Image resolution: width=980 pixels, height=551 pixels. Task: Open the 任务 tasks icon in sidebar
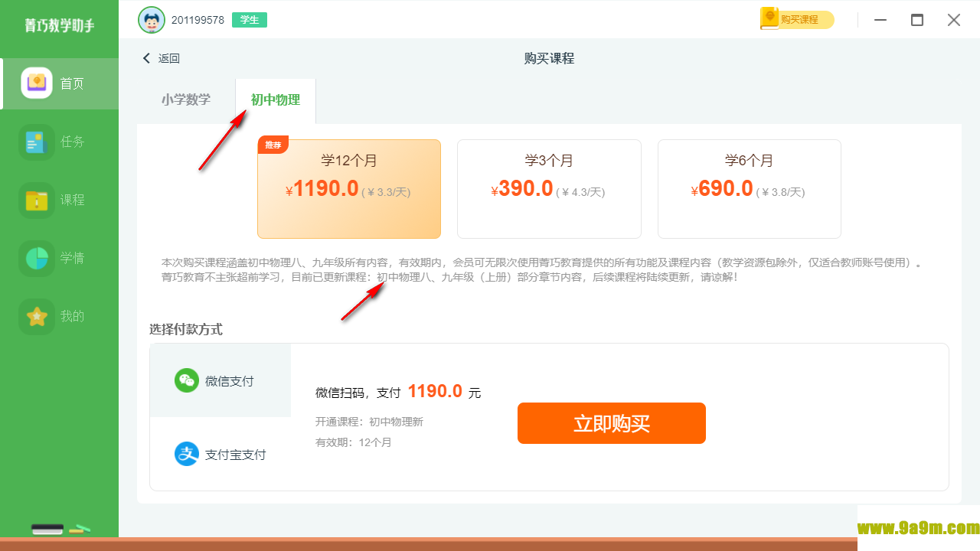pos(37,142)
